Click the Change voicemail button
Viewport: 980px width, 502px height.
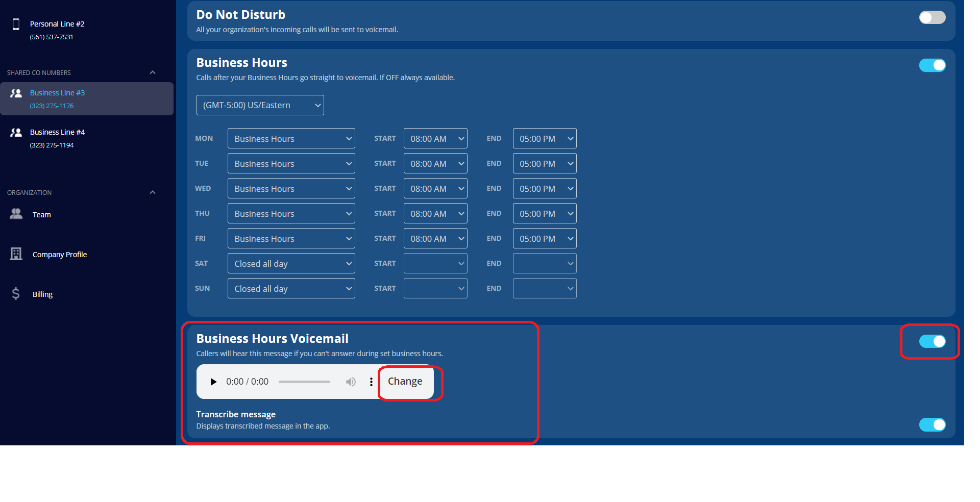tap(406, 382)
